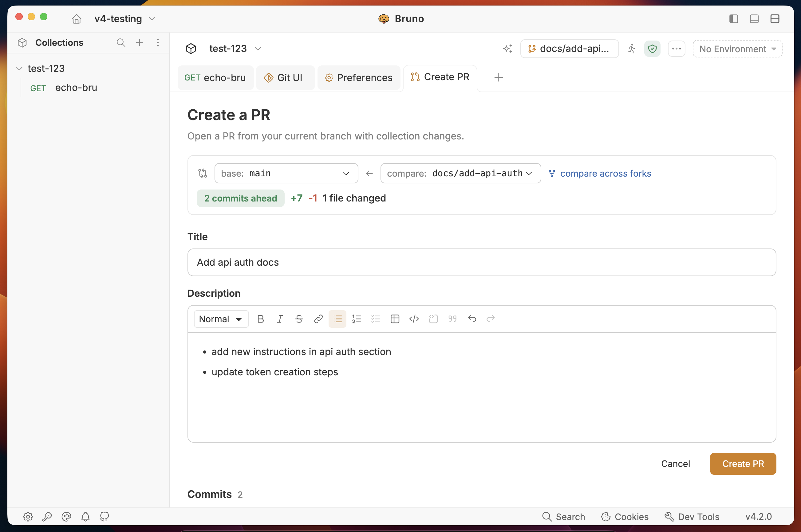Open the GitHub icon in status bar
The image size is (801, 532).
(x=104, y=517)
